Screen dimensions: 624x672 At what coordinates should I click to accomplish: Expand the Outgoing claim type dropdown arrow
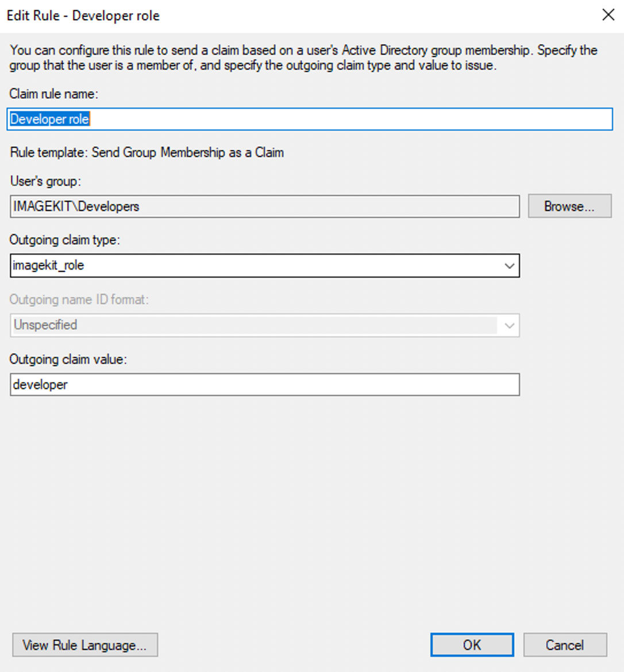click(x=509, y=266)
